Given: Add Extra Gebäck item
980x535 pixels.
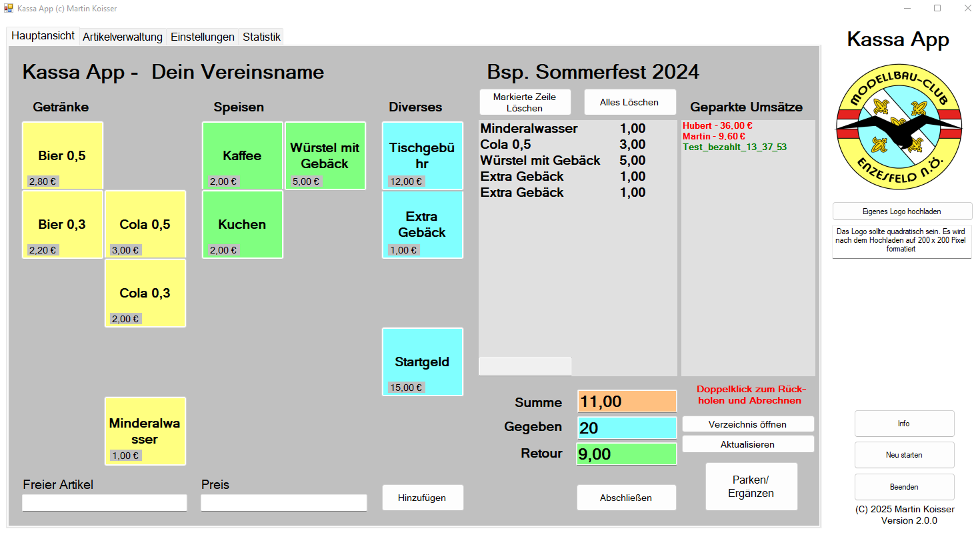Looking at the screenshot, I should [422, 224].
